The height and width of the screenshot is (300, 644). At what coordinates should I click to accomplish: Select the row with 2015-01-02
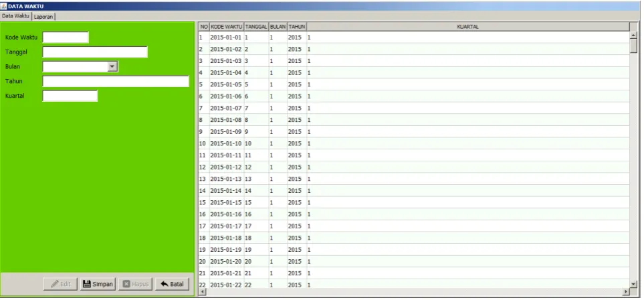pos(413,49)
